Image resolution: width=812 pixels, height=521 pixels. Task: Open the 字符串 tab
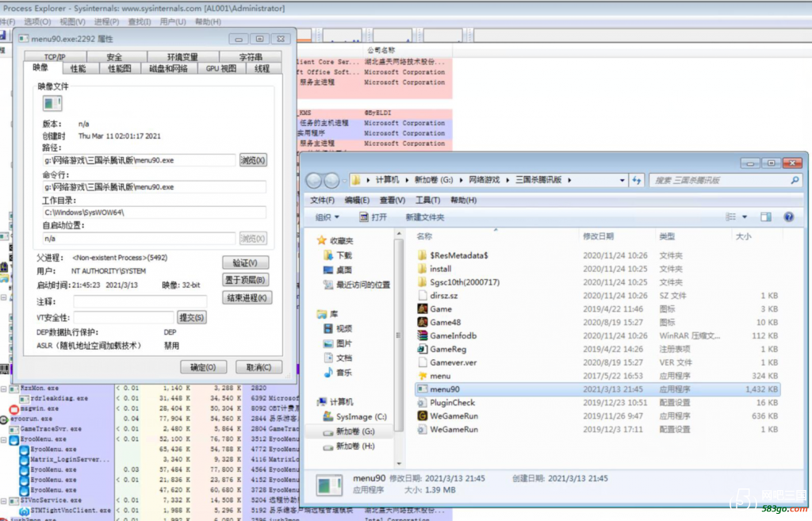click(251, 57)
